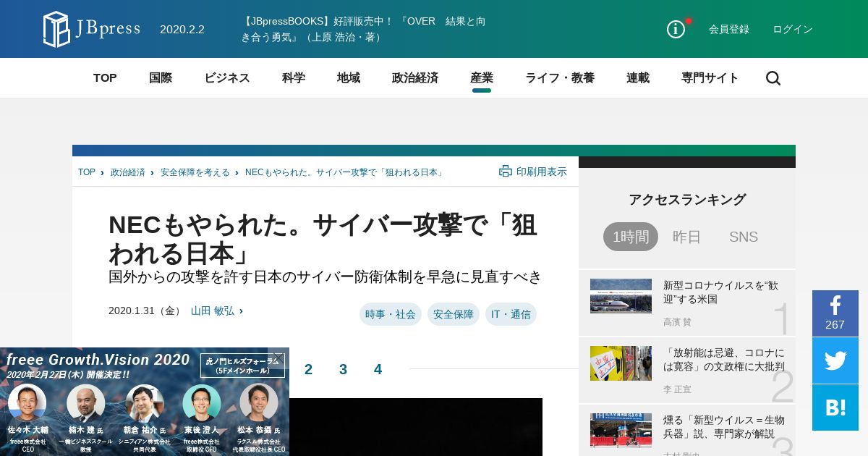Switch ranking to 昨日 tab
The height and width of the screenshot is (456, 868).
click(x=687, y=237)
